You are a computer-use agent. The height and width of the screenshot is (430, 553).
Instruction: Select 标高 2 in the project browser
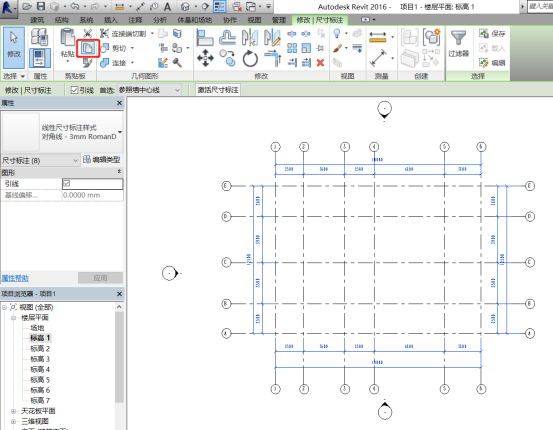40,349
